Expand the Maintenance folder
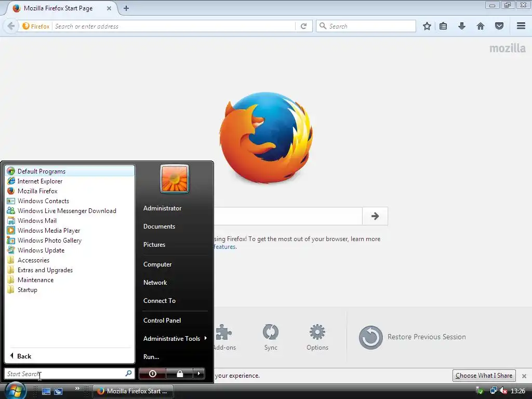The height and width of the screenshot is (399, 532). pos(70,280)
